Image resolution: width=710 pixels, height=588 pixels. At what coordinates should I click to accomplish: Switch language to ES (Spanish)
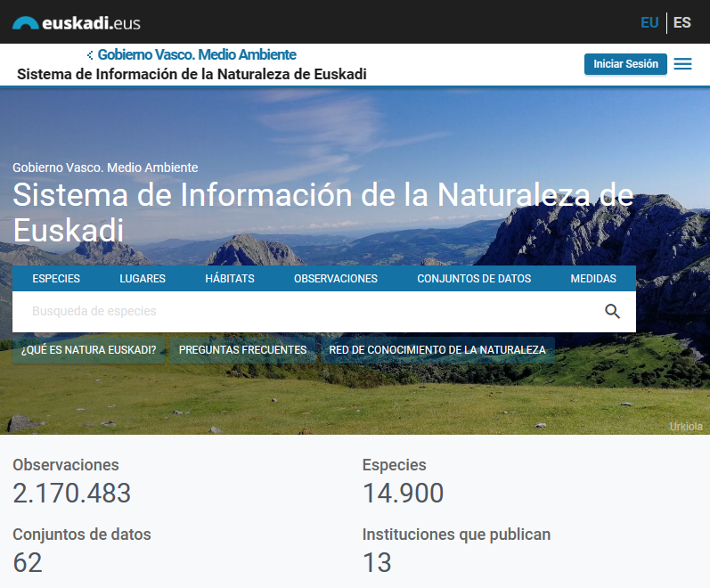pyautogui.click(x=681, y=22)
